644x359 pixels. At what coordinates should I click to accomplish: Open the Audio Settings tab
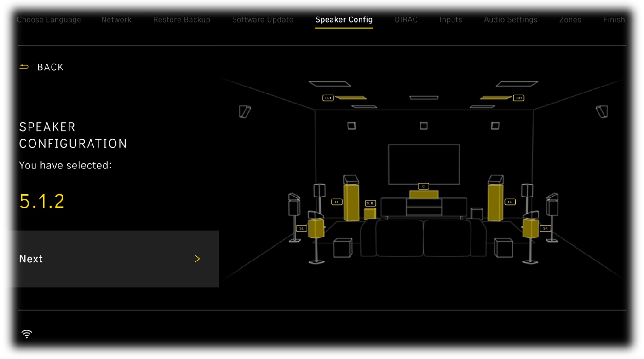511,20
